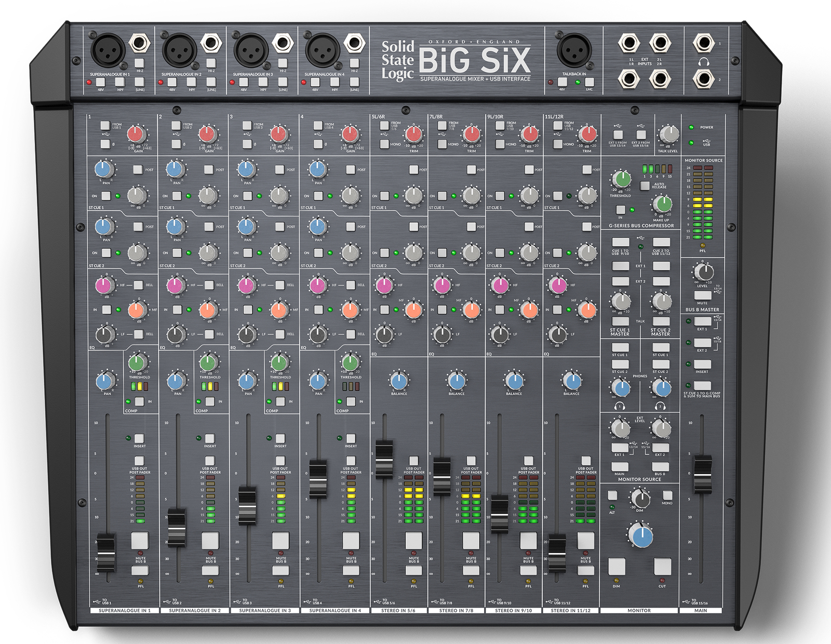Toggle the AUTO RELEASE button
This screenshot has width=831, height=644.
click(x=645, y=185)
